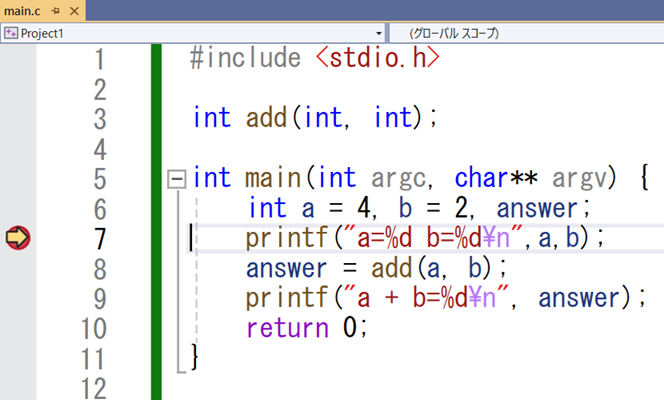This screenshot has width=664, height=400.
Task: Click the add function name on line 3
Action: [265, 118]
